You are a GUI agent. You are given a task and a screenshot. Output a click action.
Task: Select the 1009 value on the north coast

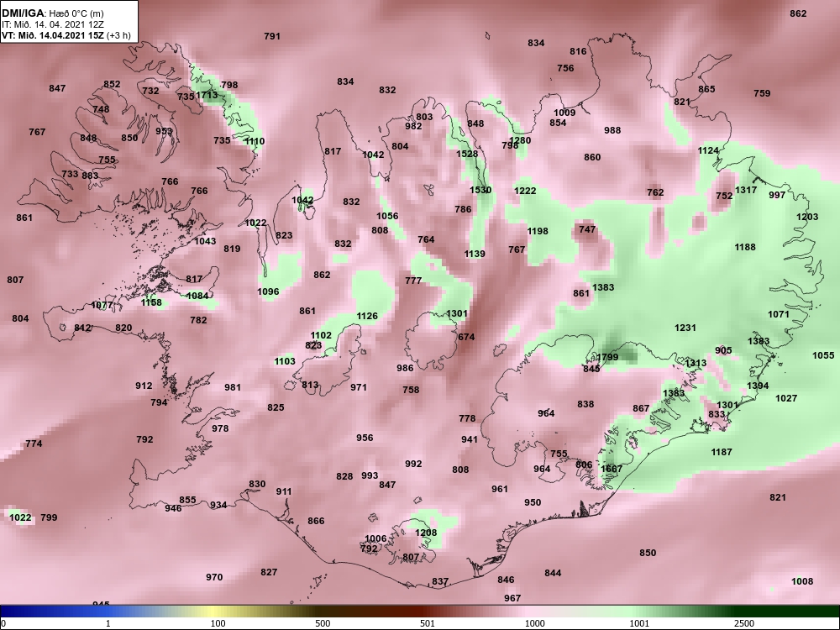pyautogui.click(x=564, y=113)
